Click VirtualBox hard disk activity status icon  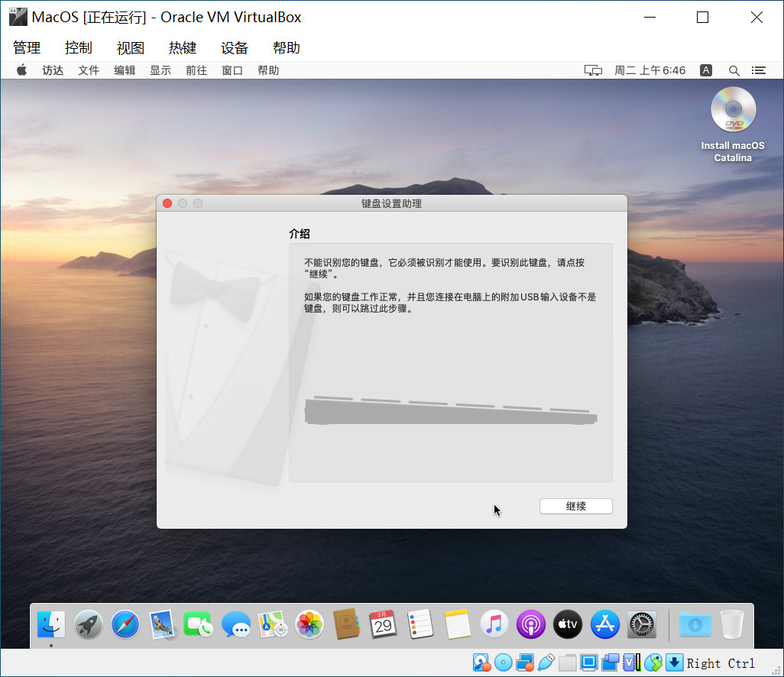[482, 663]
